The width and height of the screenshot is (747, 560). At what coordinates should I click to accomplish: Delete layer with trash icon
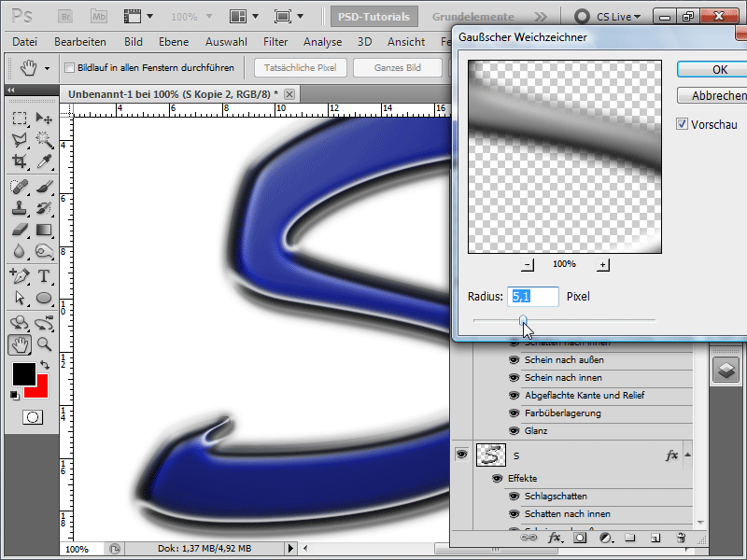click(x=681, y=539)
